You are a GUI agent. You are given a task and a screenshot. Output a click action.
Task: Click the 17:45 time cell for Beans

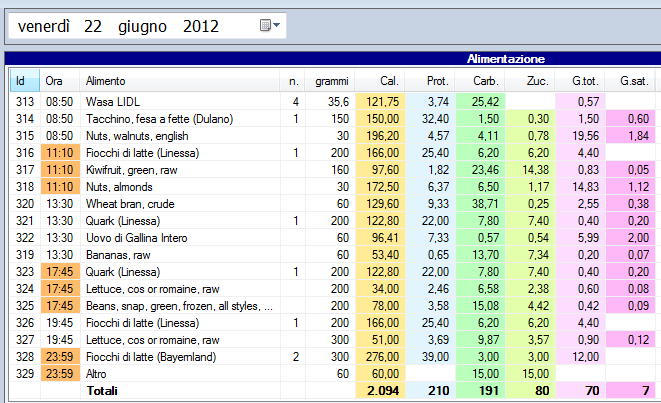[x=60, y=306]
